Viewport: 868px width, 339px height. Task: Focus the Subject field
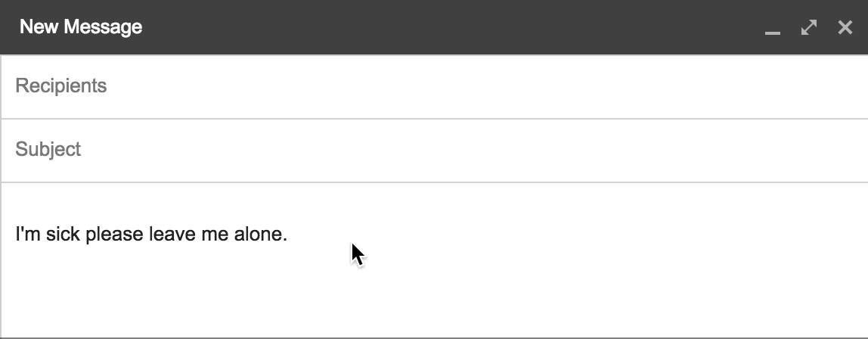[434, 150]
